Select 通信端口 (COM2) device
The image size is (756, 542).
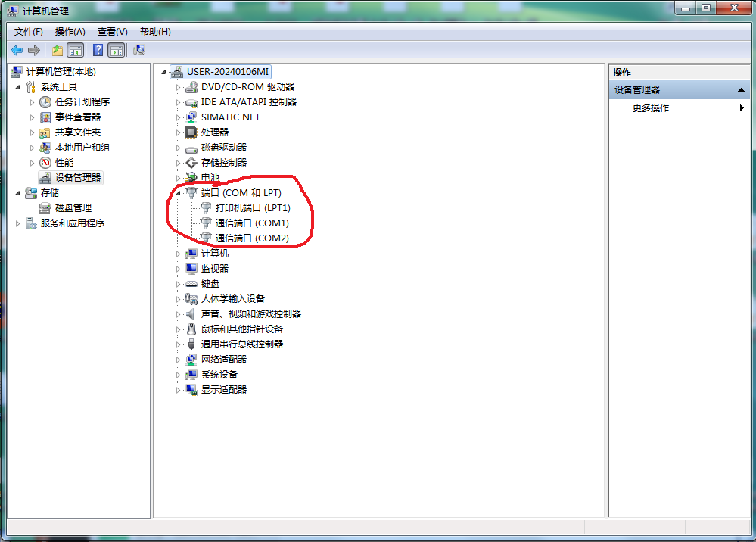coord(252,238)
